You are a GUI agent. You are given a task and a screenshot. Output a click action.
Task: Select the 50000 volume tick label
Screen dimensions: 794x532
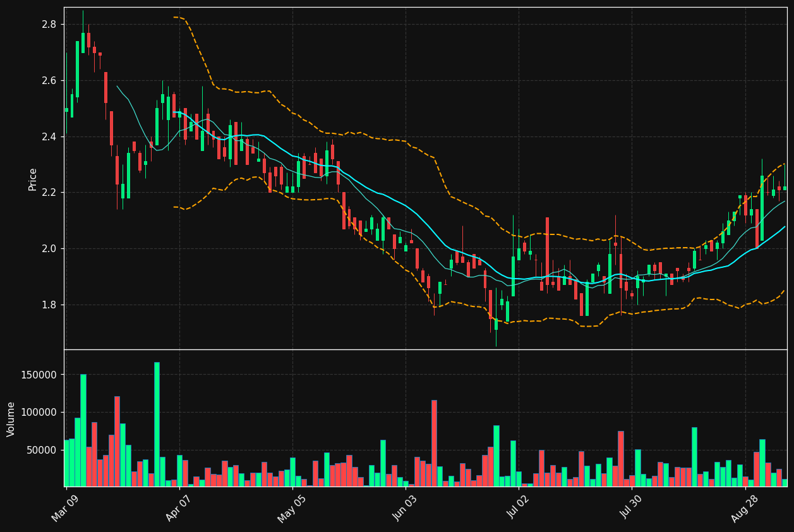[42, 450]
